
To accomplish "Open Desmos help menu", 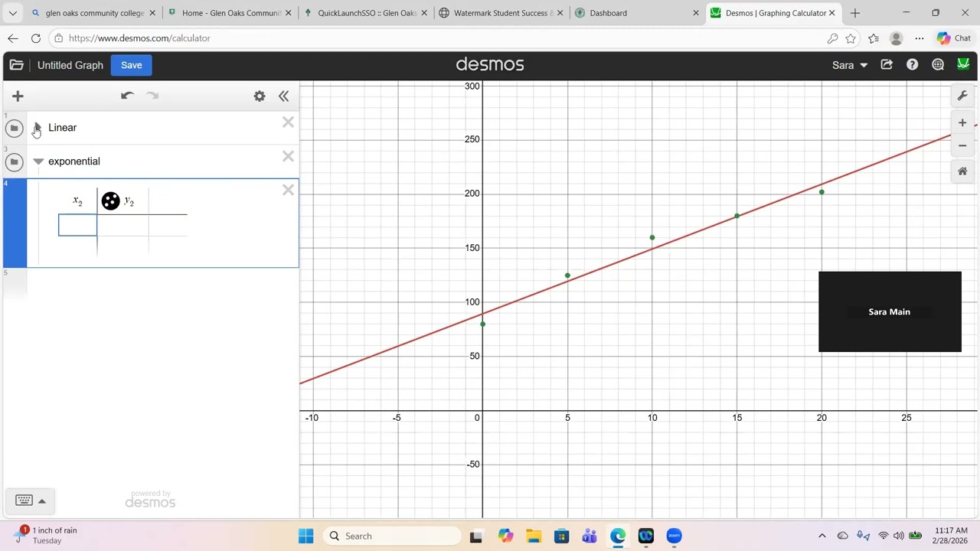I will [x=912, y=65].
